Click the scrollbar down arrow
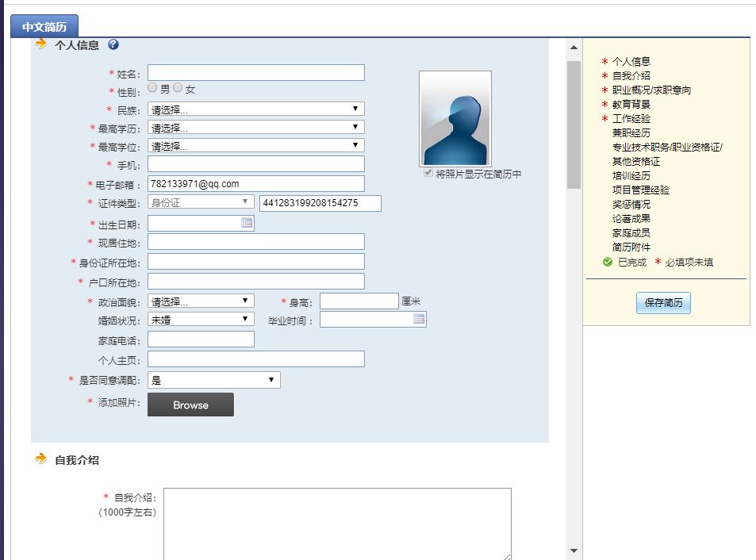Viewport: 756px width, 560px height. [x=574, y=550]
